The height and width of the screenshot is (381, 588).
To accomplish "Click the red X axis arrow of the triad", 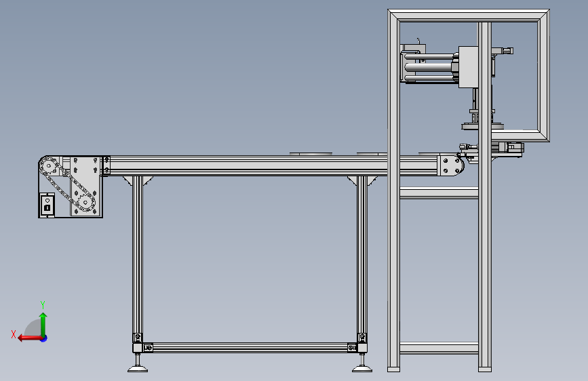I will [x=30, y=338].
